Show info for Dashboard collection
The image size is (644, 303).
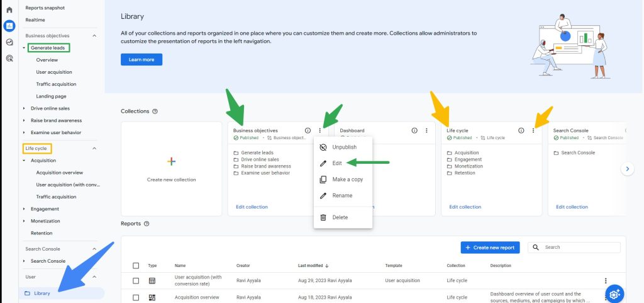pos(414,130)
